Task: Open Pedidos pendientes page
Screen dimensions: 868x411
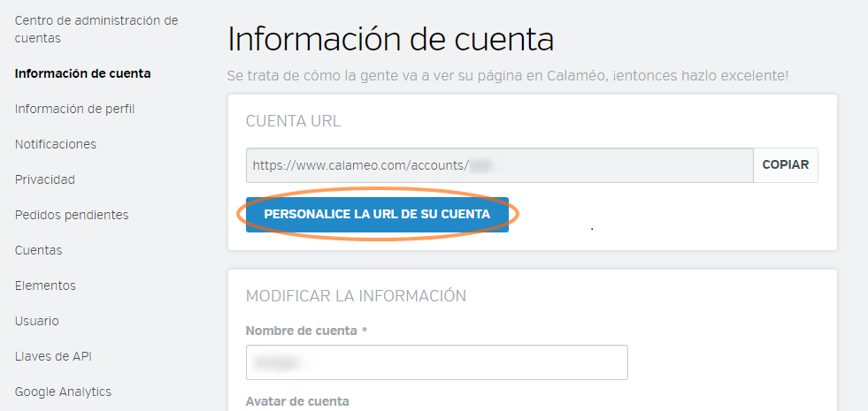Action: pos(72,215)
